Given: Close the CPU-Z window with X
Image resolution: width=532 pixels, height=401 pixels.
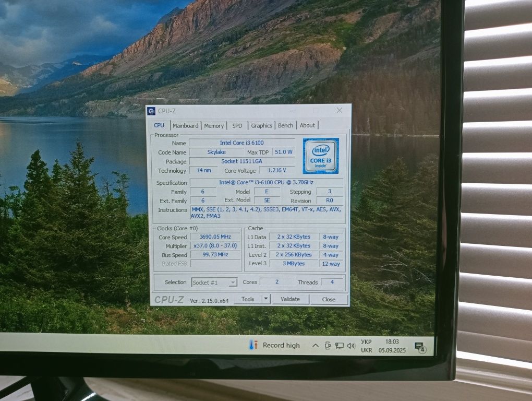Looking at the screenshot, I should coord(340,110).
